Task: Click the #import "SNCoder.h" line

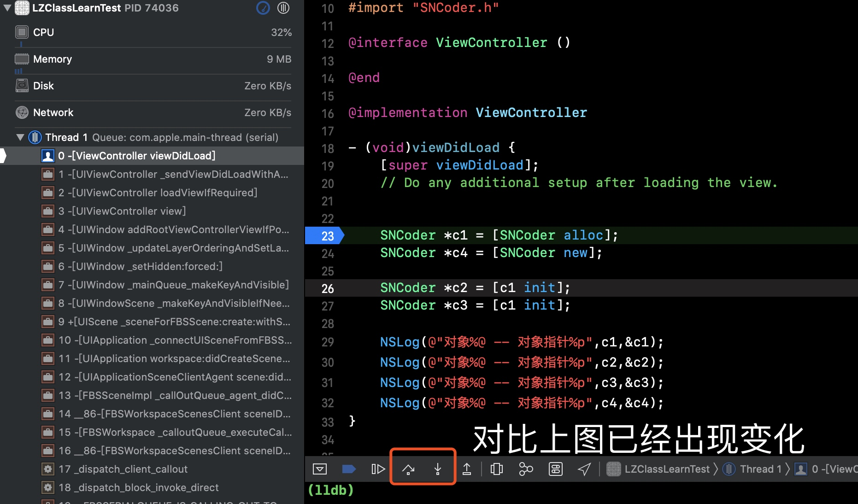Action: tap(423, 8)
